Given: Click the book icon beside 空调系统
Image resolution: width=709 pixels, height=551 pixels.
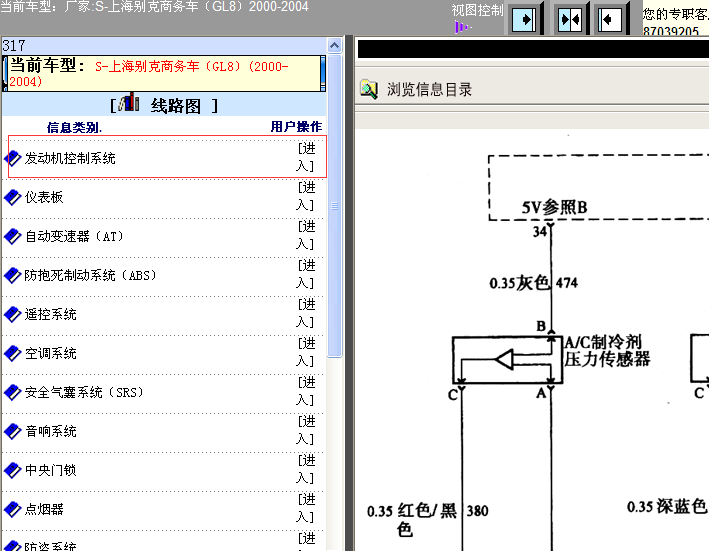Looking at the screenshot, I should 13,353.
